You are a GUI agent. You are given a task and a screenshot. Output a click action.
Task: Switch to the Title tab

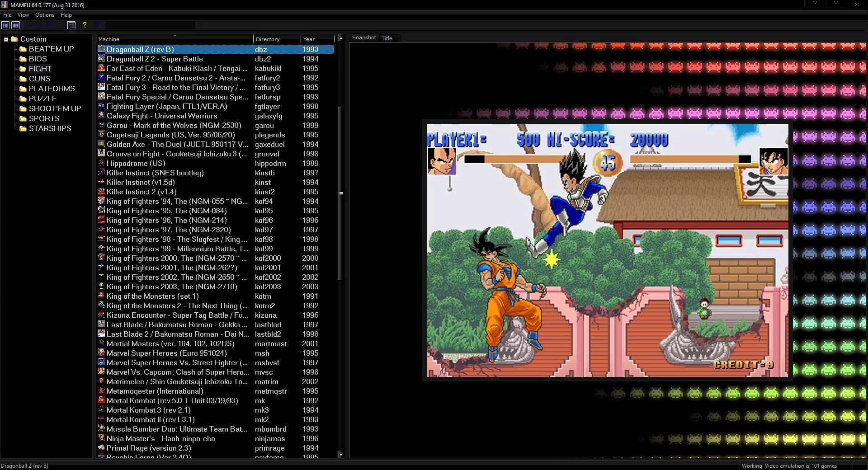pyautogui.click(x=387, y=38)
